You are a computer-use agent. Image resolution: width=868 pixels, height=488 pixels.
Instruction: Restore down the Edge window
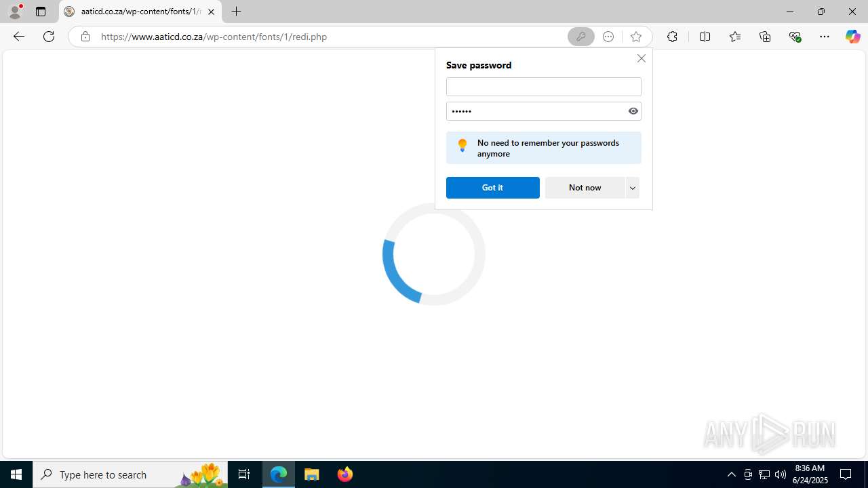tap(821, 12)
